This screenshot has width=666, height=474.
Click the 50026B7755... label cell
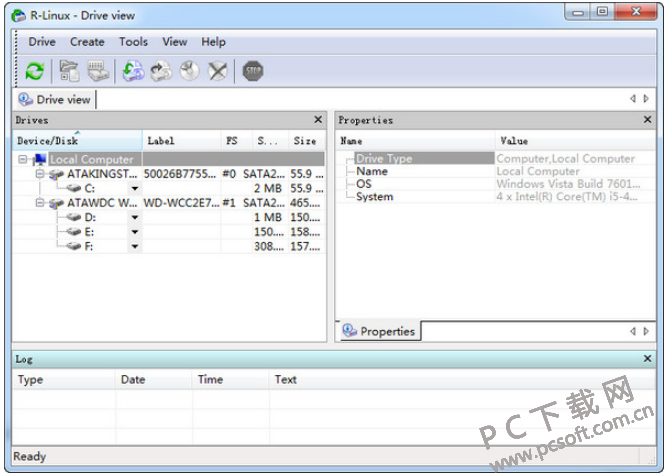180,174
